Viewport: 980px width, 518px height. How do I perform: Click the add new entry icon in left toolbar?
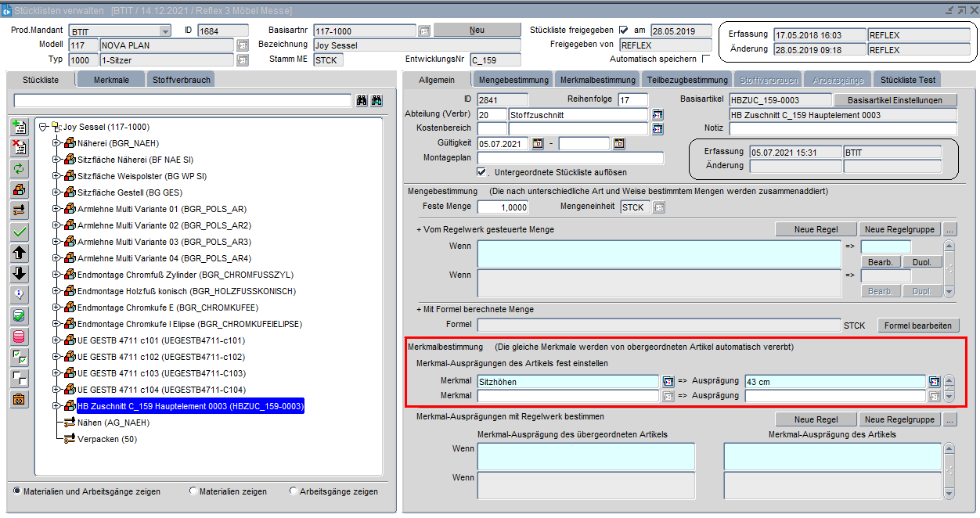point(20,127)
